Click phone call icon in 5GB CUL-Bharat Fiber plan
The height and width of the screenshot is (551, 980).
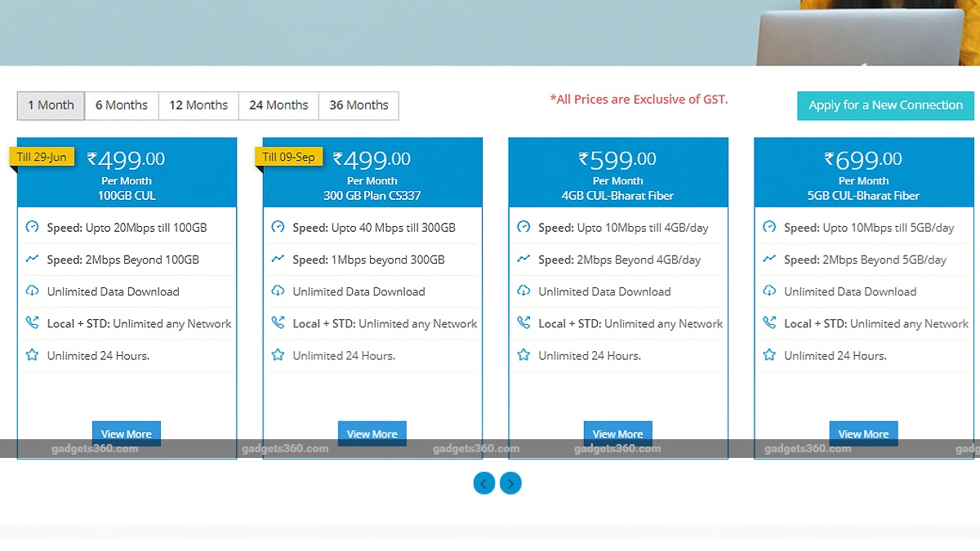point(769,323)
